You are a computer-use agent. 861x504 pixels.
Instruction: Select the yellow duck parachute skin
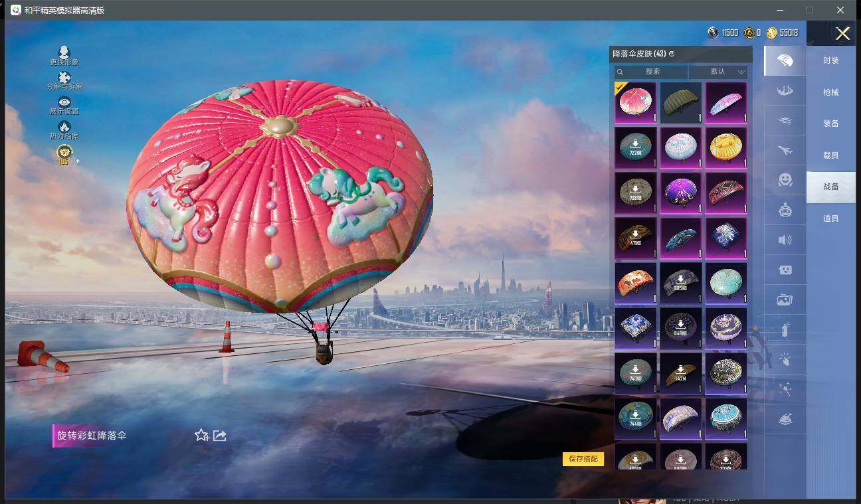tap(726, 147)
